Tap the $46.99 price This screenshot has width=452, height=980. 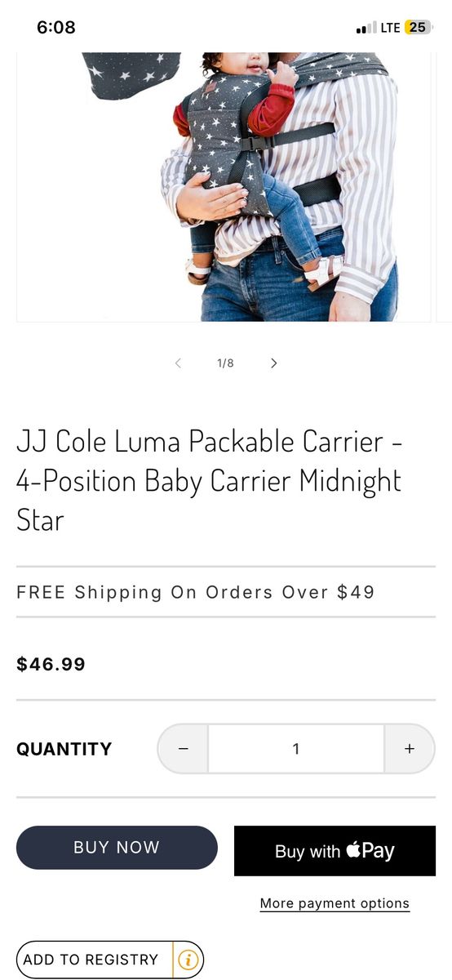point(51,664)
